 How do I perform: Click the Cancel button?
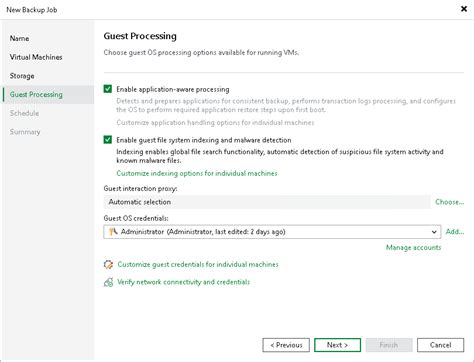pos(440,345)
